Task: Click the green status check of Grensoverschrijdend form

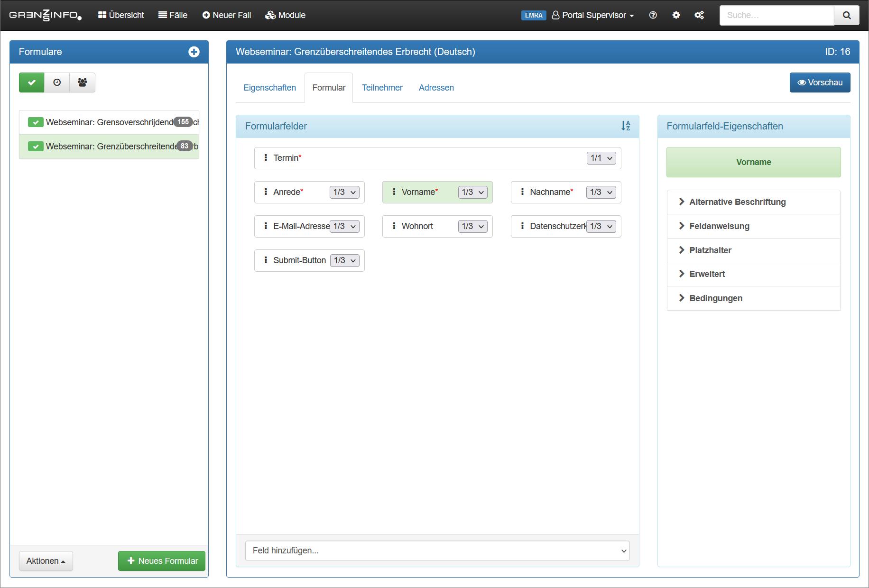Action: tap(36, 122)
